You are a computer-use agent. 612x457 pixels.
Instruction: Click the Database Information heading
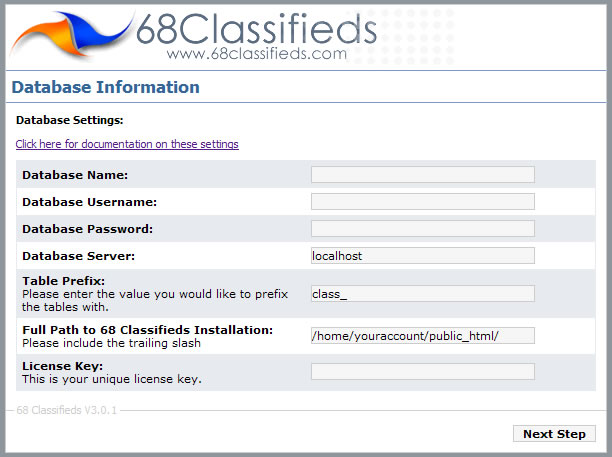point(105,87)
